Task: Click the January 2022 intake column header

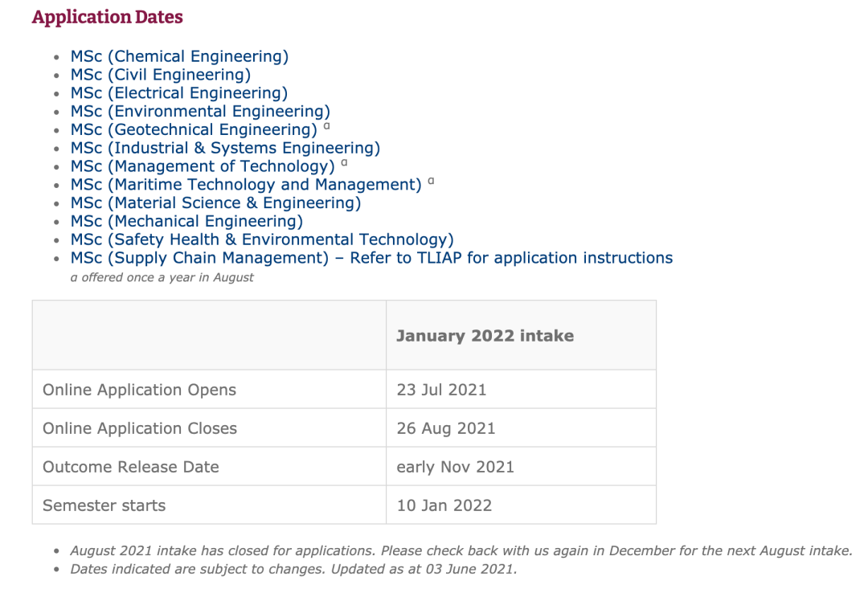Action: point(485,336)
